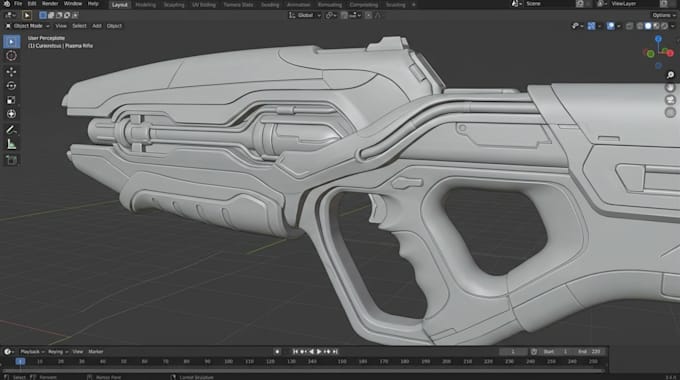
Task: Click the blue Z axis of navigation gizmo
Action: pyautogui.click(x=658, y=39)
